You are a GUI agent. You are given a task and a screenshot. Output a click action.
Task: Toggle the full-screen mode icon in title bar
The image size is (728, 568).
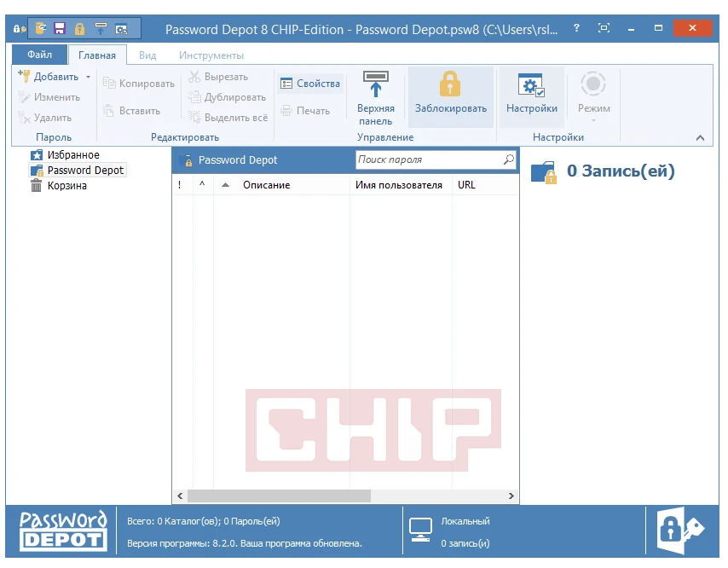click(604, 28)
